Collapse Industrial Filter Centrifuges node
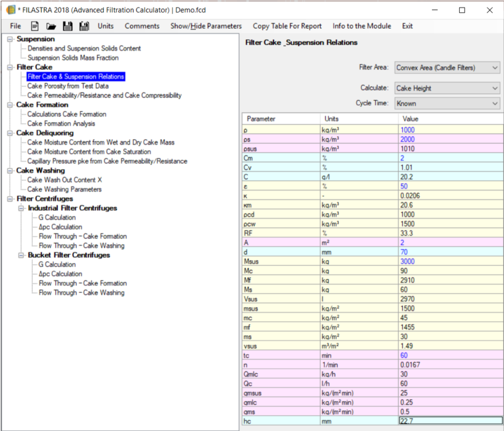This screenshot has width=504, height=431. (21, 208)
